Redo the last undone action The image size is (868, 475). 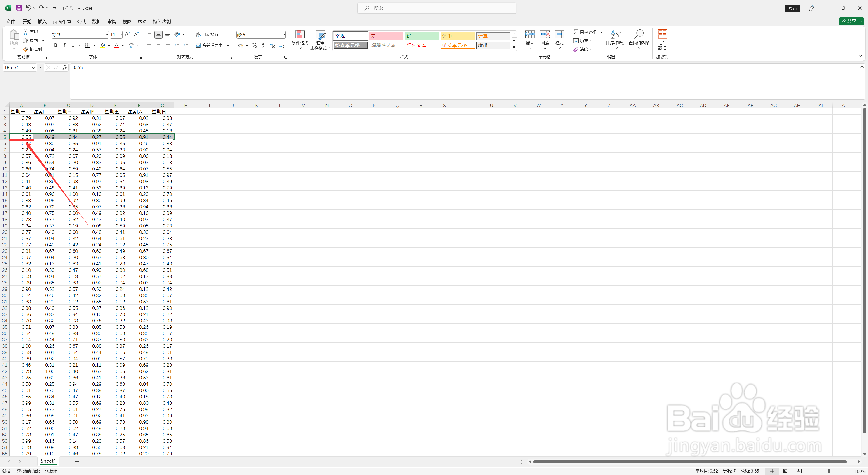(41, 8)
